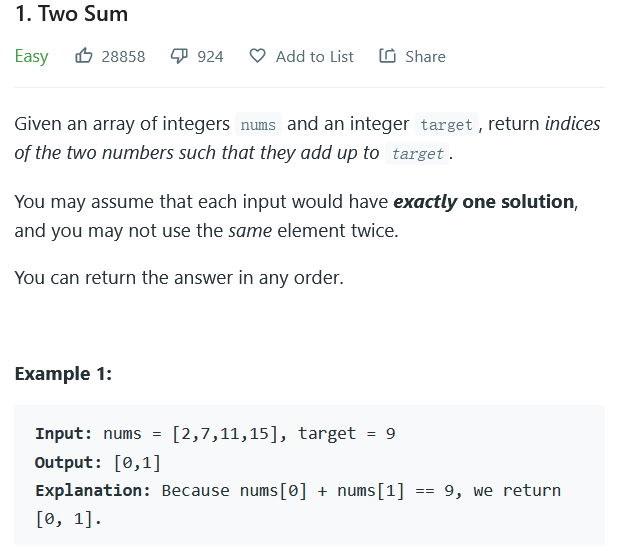Select the 924 dislikes count
This screenshot has width=619, height=551.
click(x=210, y=56)
